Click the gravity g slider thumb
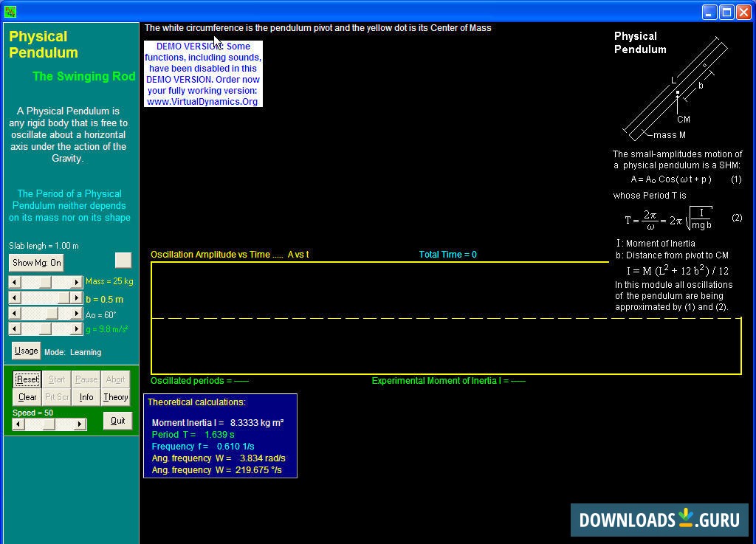 pyautogui.click(x=45, y=329)
